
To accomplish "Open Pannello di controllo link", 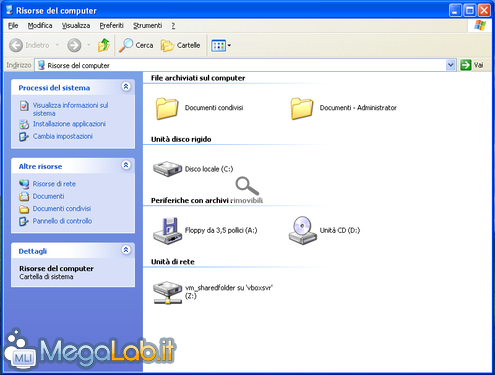I will [62, 221].
